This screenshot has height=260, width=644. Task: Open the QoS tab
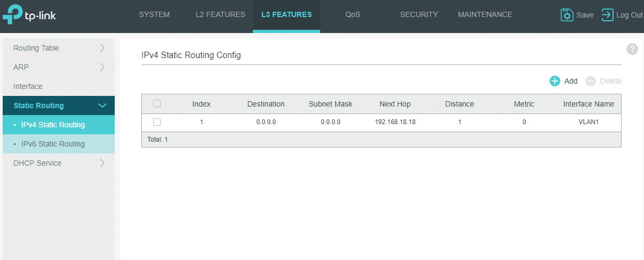tap(353, 15)
